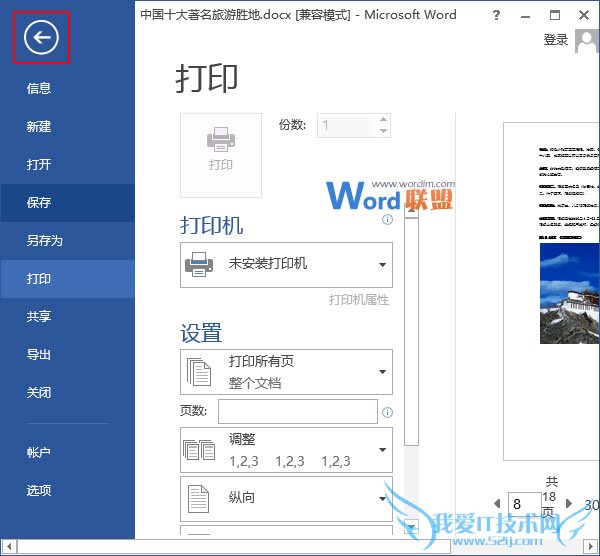Click the printer info icon

point(387,220)
